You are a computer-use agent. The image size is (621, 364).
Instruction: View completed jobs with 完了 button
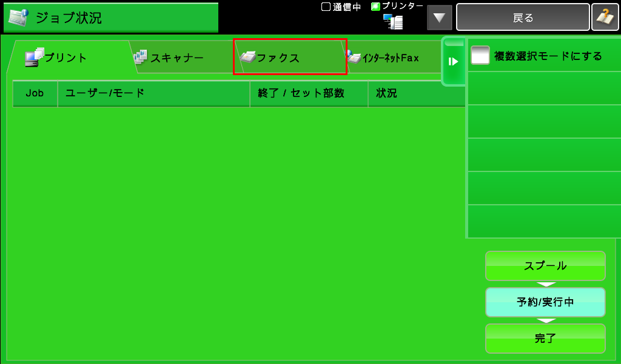click(545, 338)
